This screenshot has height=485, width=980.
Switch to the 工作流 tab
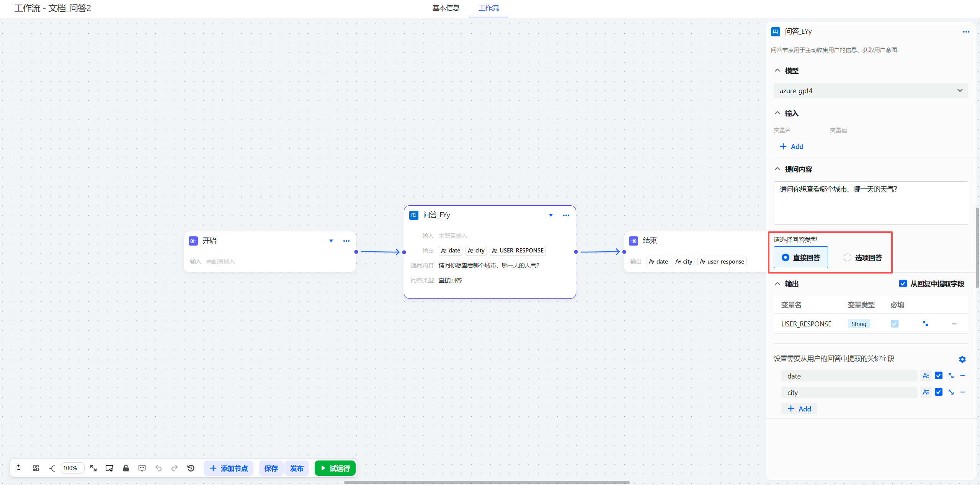[x=488, y=8]
